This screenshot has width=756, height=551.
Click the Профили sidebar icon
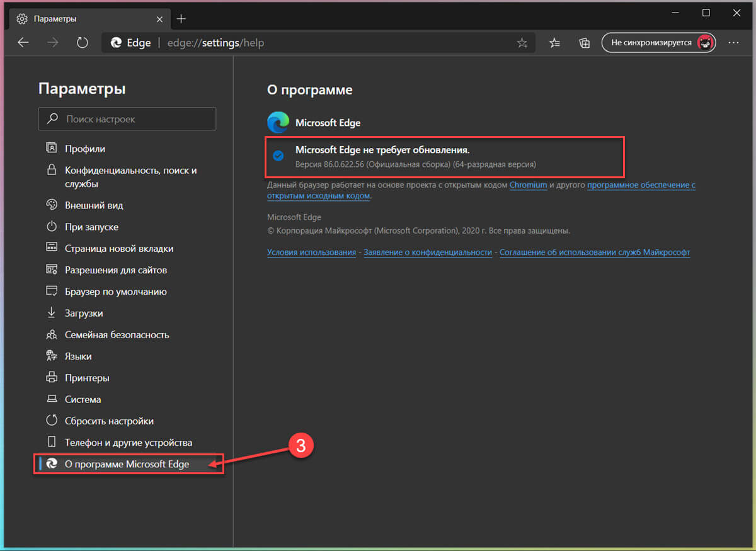(52, 149)
